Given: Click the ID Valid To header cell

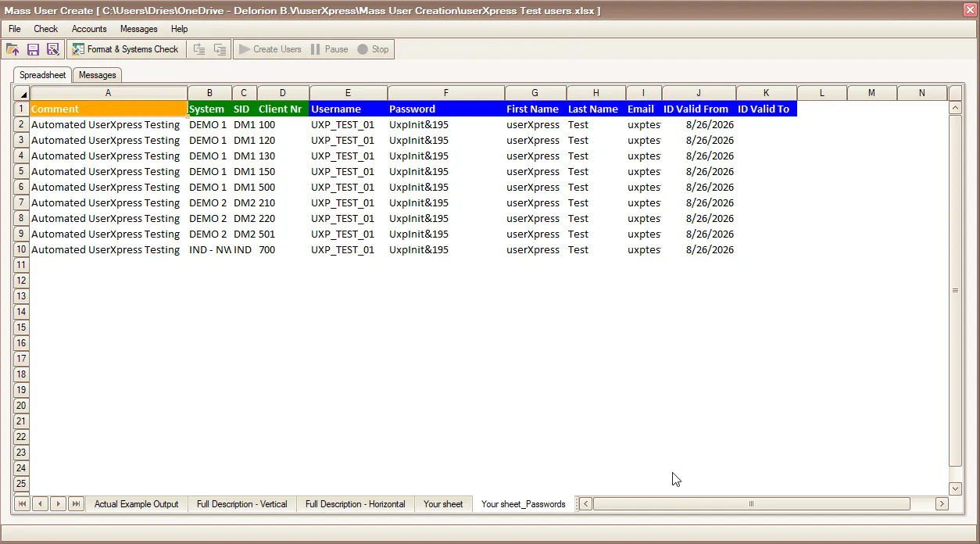Looking at the screenshot, I should 767,109.
